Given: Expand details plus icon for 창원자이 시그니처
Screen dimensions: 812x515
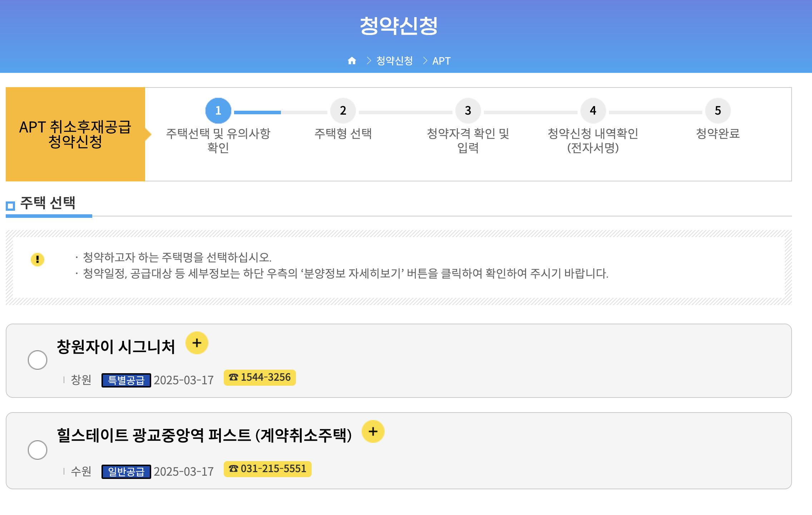Looking at the screenshot, I should click(x=197, y=343).
